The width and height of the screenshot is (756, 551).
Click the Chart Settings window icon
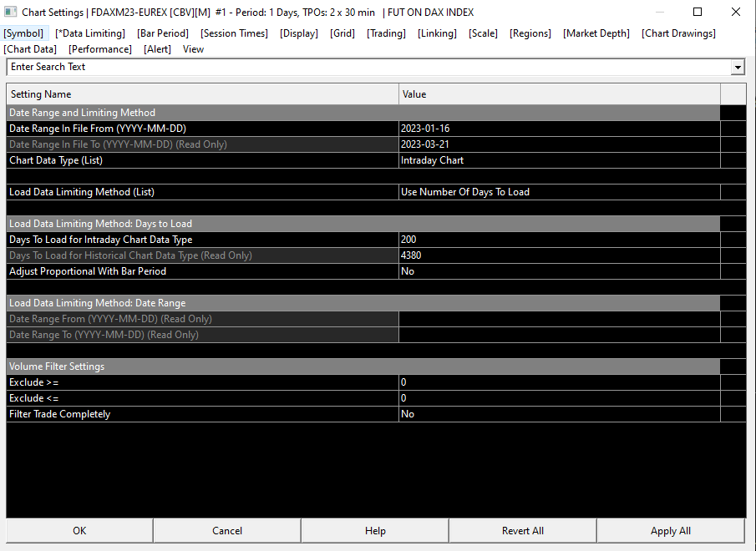point(10,12)
